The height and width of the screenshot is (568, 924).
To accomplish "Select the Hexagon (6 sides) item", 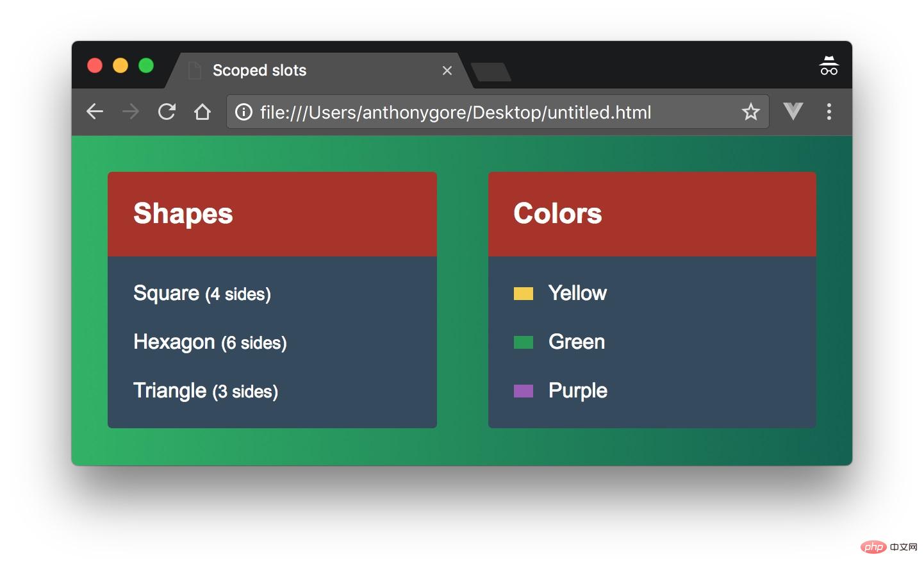I will (210, 342).
